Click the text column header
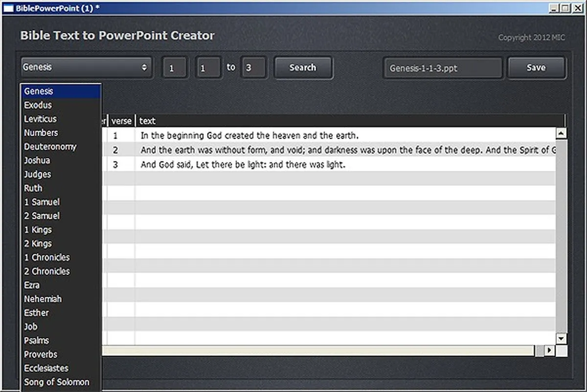 click(147, 121)
